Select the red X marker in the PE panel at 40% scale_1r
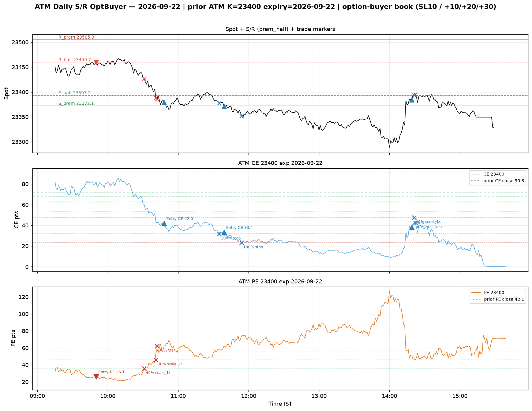The image size is (532, 411). (x=144, y=368)
